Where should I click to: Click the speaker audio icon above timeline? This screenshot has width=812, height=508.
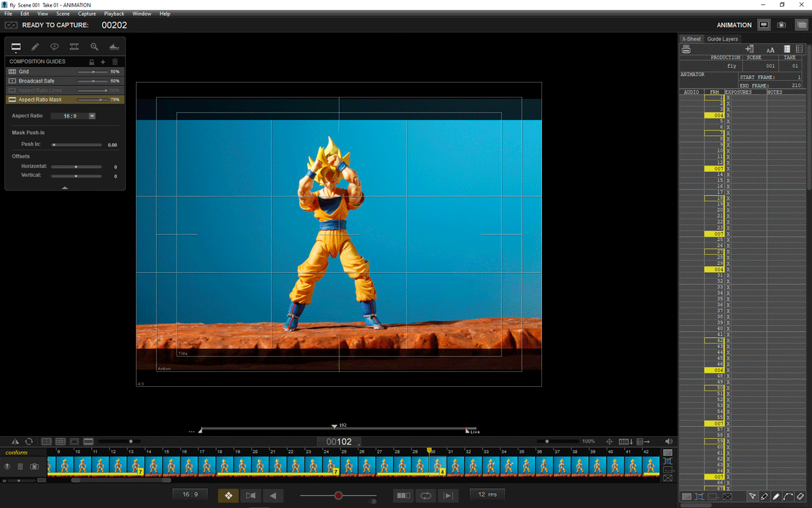point(669,442)
